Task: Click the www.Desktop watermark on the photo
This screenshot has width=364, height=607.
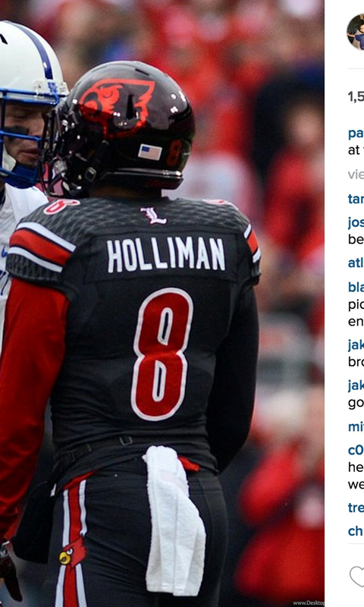Action: 309,602
